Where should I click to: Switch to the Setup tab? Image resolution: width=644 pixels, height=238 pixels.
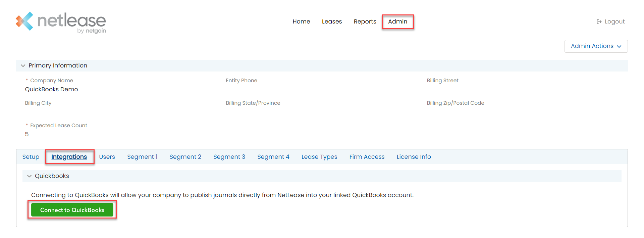[x=31, y=157]
